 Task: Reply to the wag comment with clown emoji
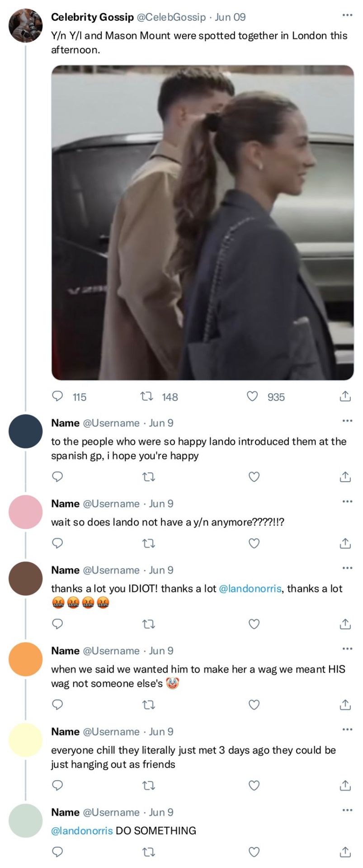coord(57,704)
